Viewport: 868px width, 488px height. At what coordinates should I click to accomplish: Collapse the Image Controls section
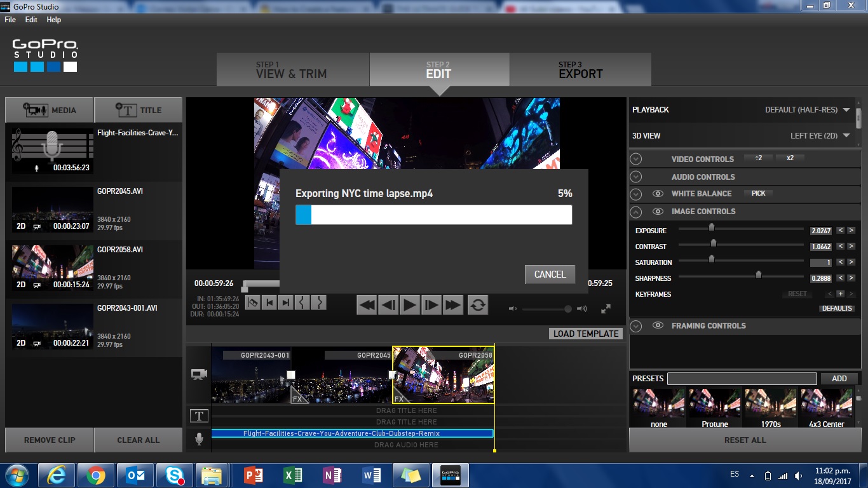pyautogui.click(x=636, y=212)
